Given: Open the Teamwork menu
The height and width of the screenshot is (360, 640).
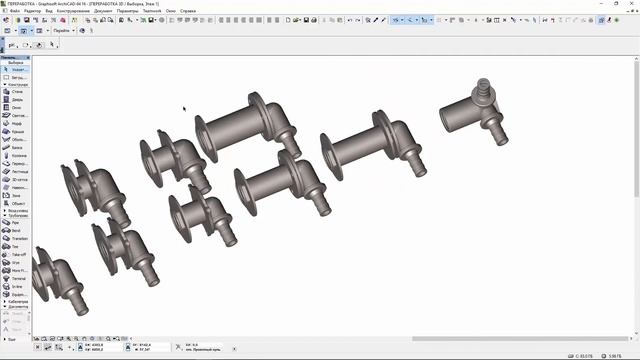Looking at the screenshot, I should (x=152, y=11).
